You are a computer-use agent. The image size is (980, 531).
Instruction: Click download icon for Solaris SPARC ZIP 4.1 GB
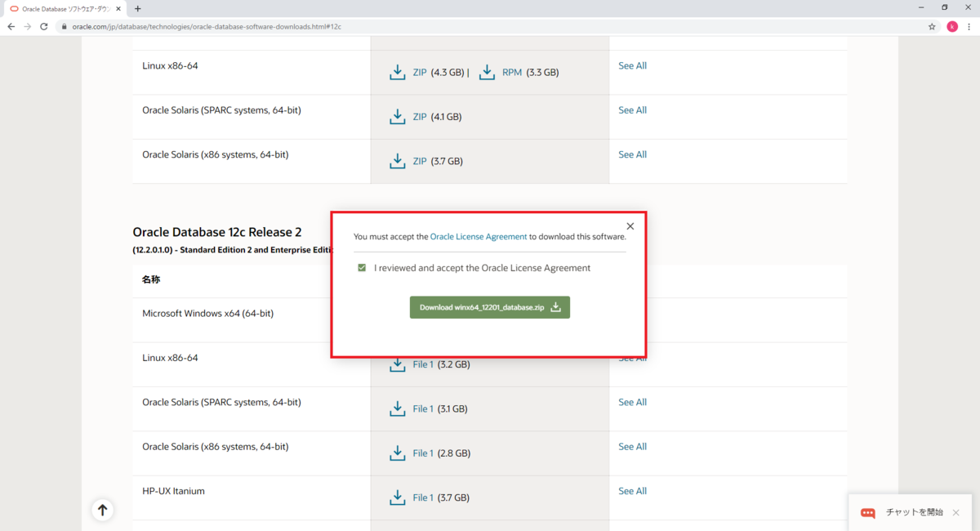click(398, 117)
